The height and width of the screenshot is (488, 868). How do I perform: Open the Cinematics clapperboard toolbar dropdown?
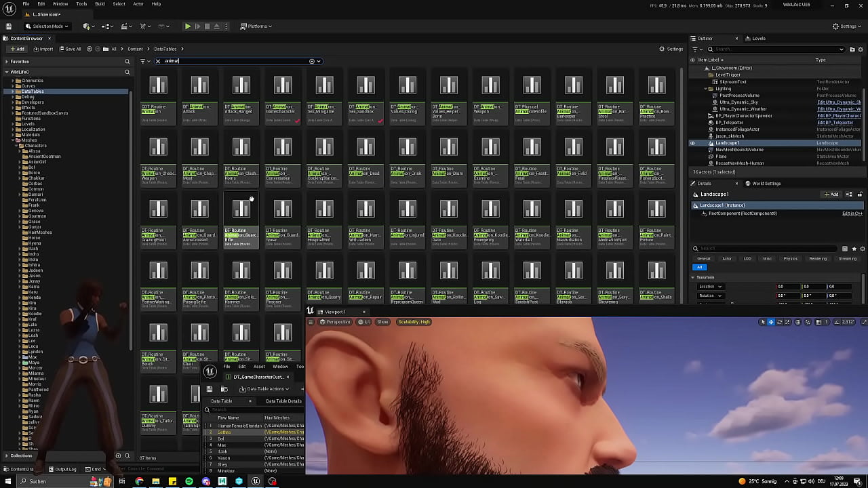[x=126, y=26]
